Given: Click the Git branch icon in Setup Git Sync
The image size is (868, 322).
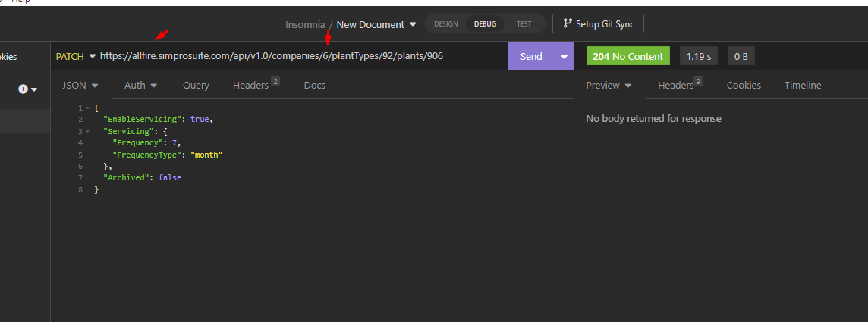Looking at the screenshot, I should click(567, 23).
